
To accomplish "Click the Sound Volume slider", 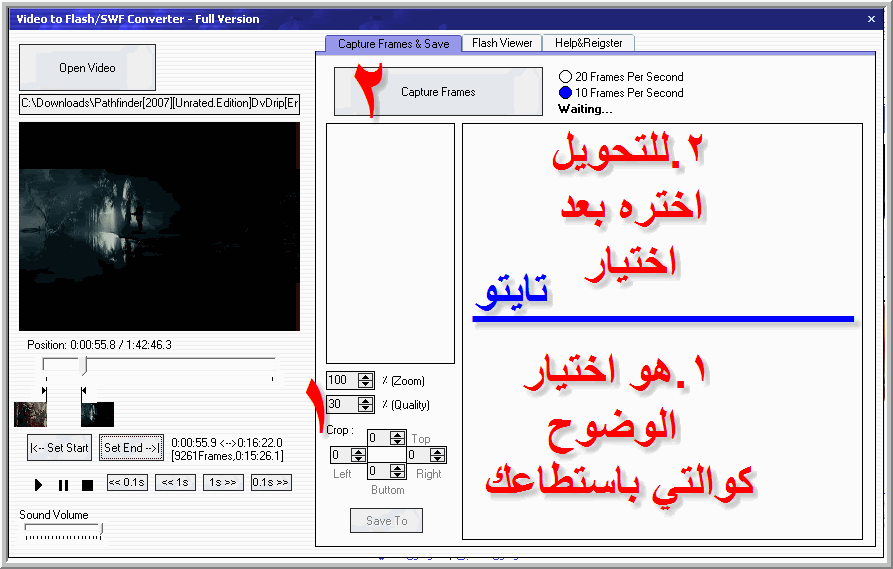I will tap(62, 530).
